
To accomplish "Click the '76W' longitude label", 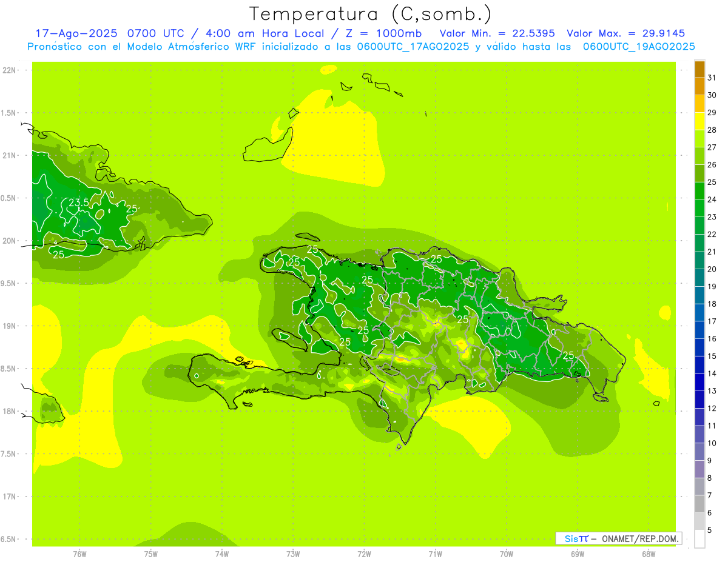I will pyautogui.click(x=79, y=554).
